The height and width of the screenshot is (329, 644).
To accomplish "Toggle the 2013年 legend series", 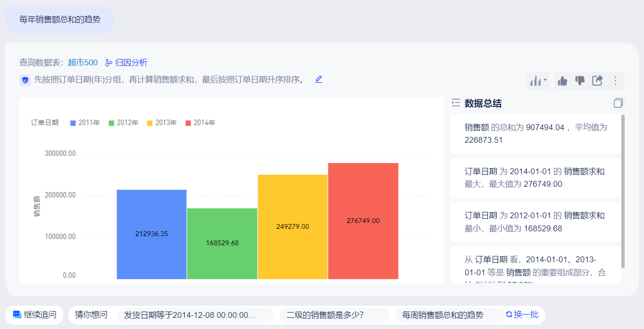I will tap(162, 123).
